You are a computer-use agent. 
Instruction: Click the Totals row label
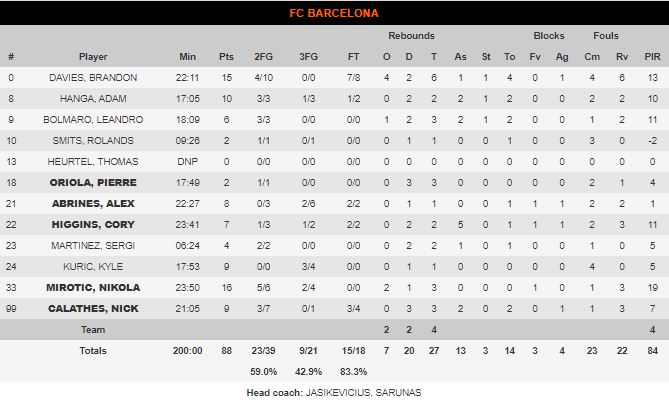click(93, 350)
